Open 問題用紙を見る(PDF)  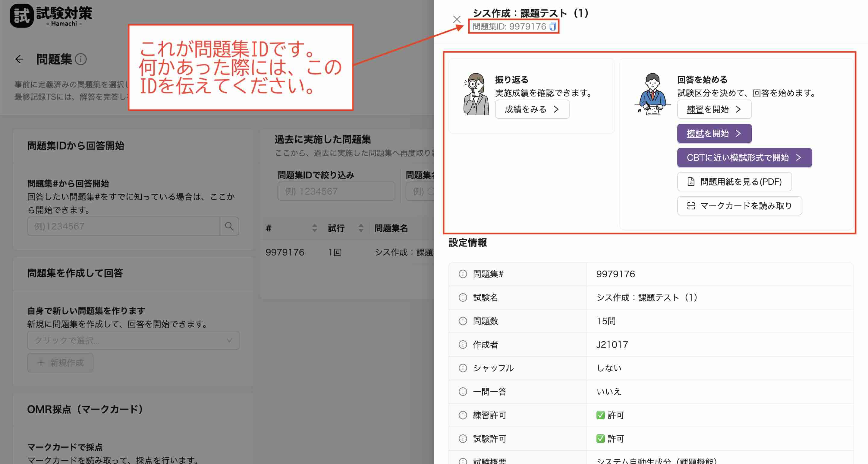(x=734, y=182)
